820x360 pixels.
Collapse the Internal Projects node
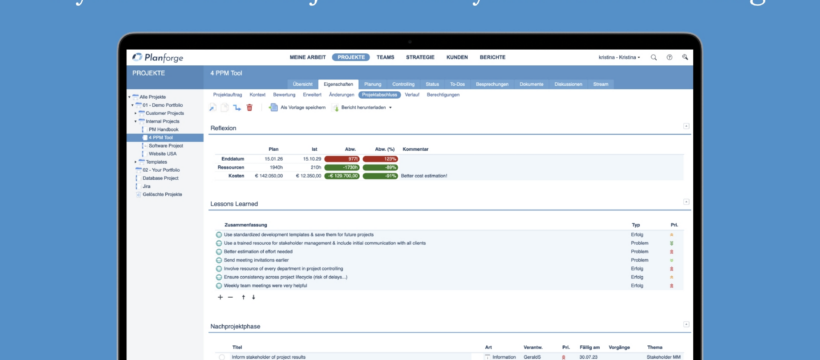[135, 121]
